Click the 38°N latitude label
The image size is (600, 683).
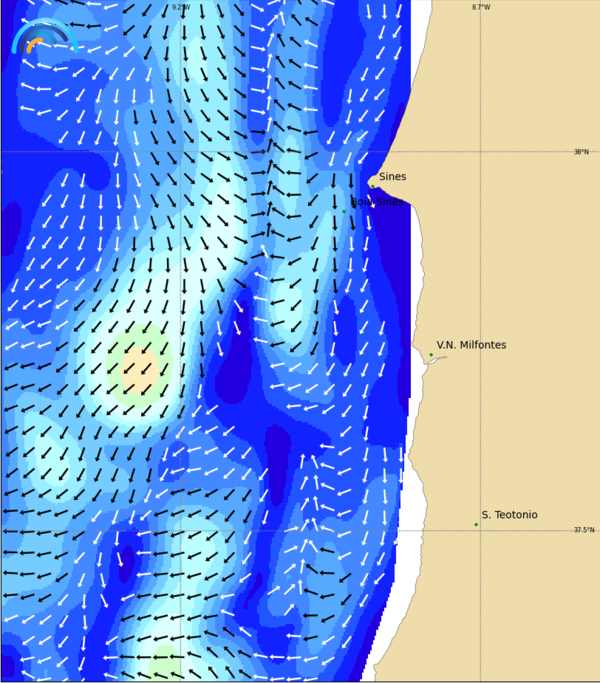tap(581, 152)
